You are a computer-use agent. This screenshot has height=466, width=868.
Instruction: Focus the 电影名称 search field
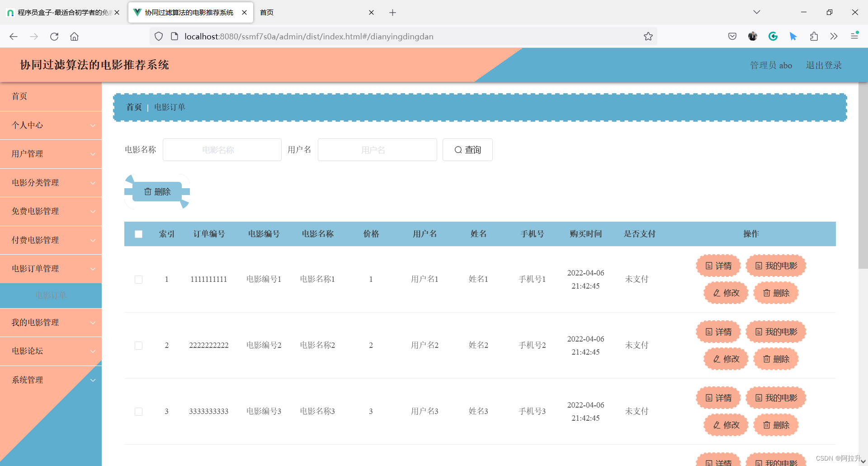222,150
